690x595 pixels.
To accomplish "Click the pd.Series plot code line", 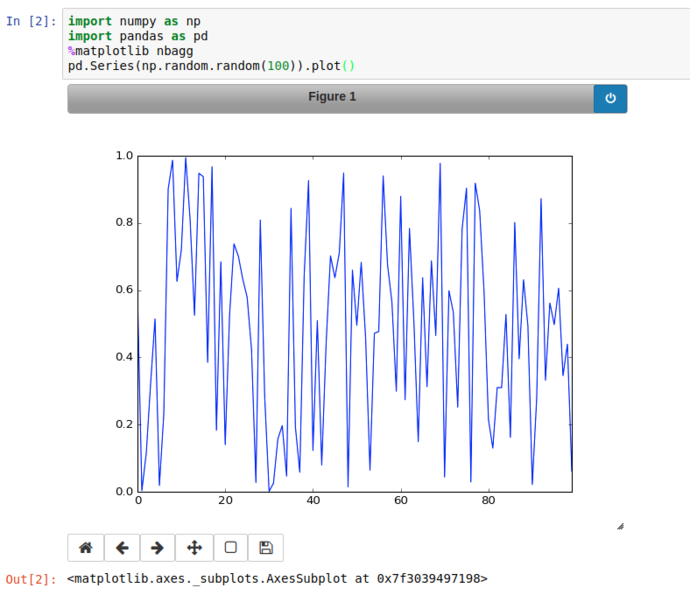I will [x=211, y=66].
